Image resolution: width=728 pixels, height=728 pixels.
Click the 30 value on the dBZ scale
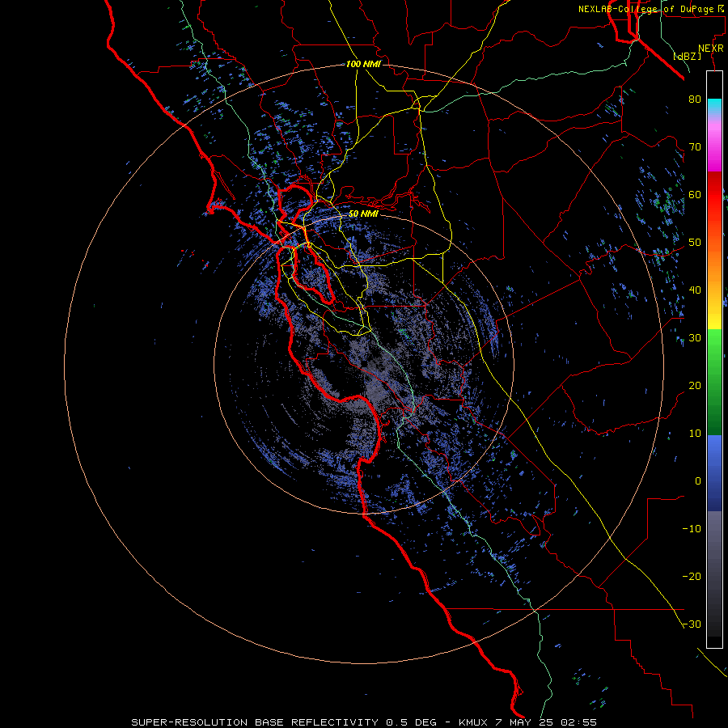click(x=695, y=338)
